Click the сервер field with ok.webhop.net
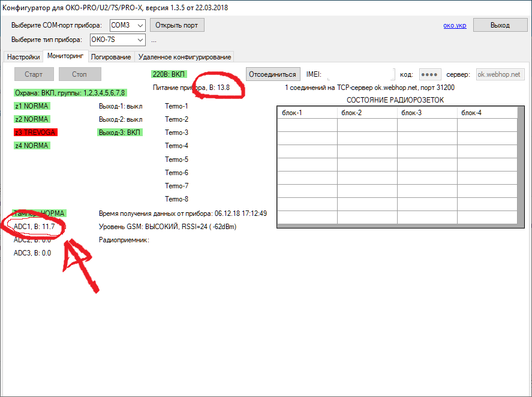 coord(500,74)
